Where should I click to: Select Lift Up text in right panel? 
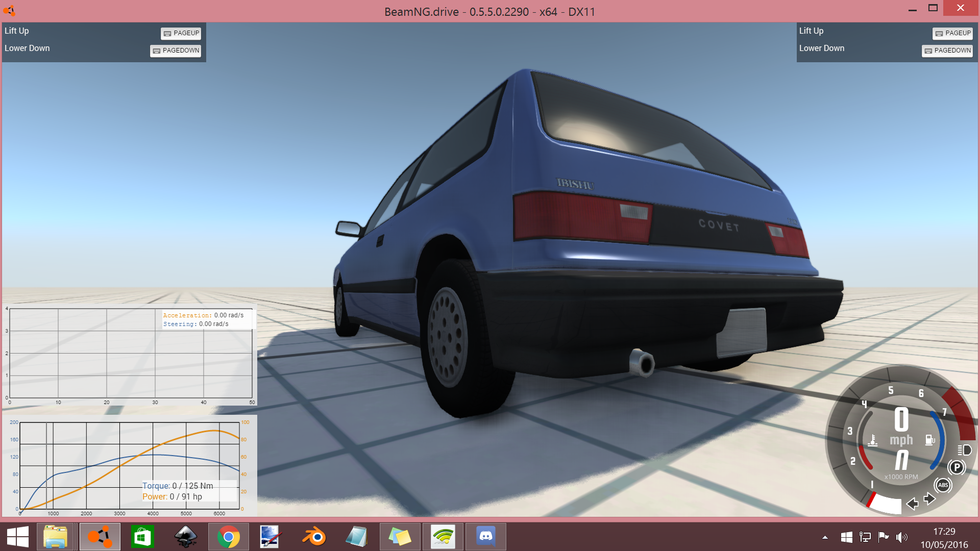coord(811,31)
